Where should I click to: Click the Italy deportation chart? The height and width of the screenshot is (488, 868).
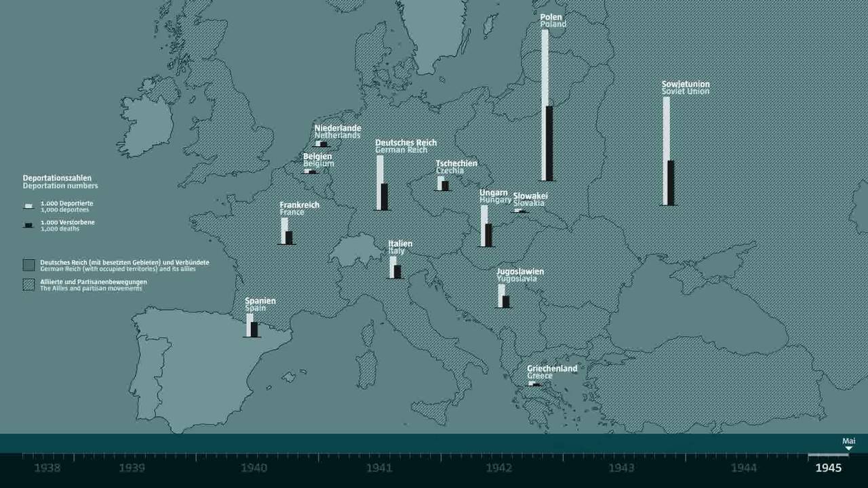pyautogui.click(x=396, y=268)
